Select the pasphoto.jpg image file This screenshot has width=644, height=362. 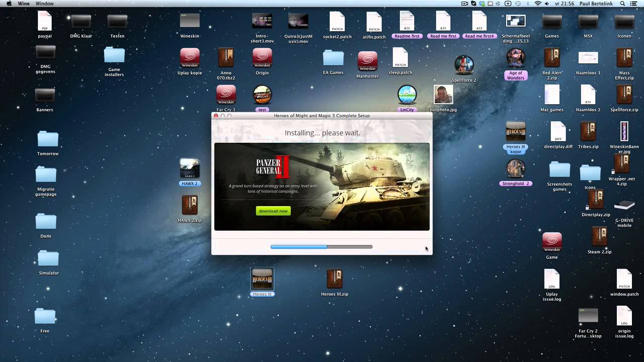click(x=443, y=95)
